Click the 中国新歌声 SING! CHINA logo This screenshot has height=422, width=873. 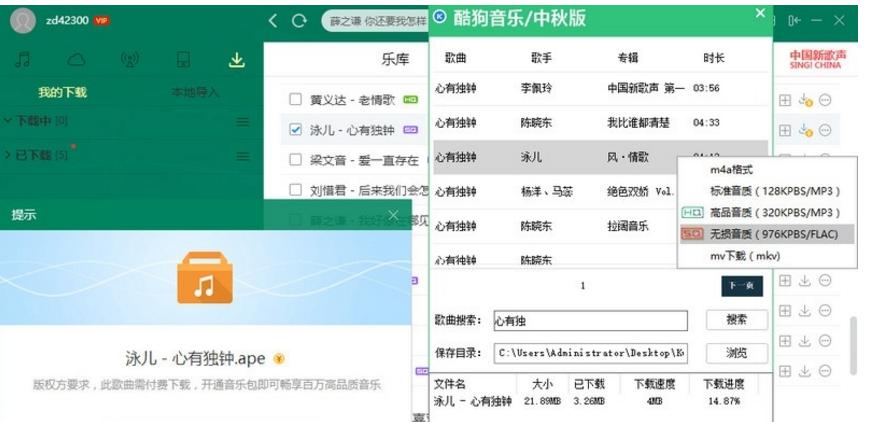click(x=817, y=59)
